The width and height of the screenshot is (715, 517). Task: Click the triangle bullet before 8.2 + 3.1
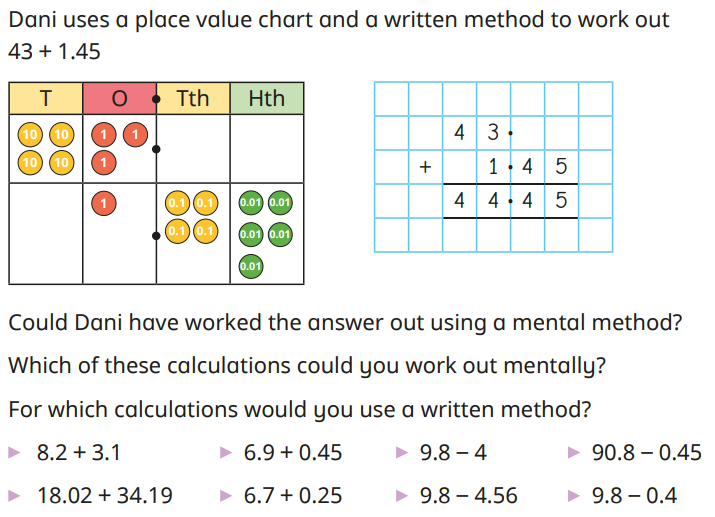pos(14,453)
